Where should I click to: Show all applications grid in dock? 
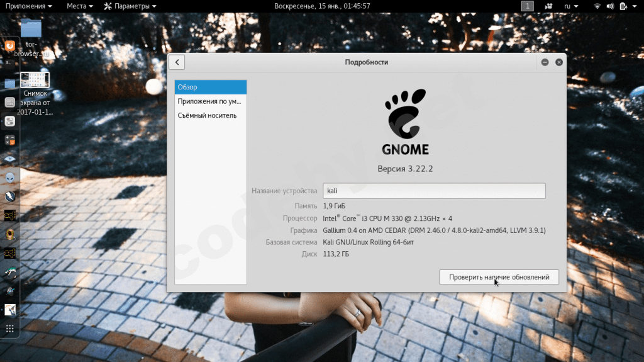10,329
